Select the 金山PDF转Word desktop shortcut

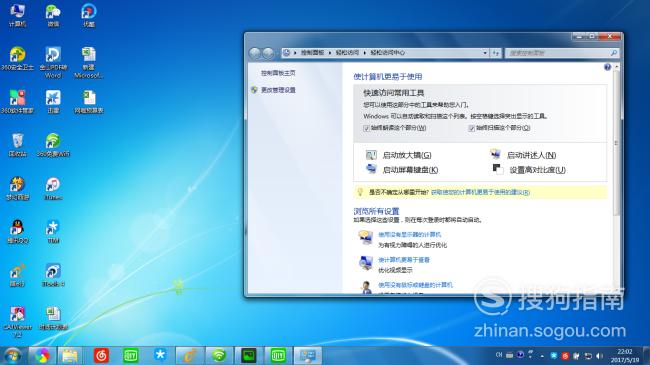coord(53,63)
